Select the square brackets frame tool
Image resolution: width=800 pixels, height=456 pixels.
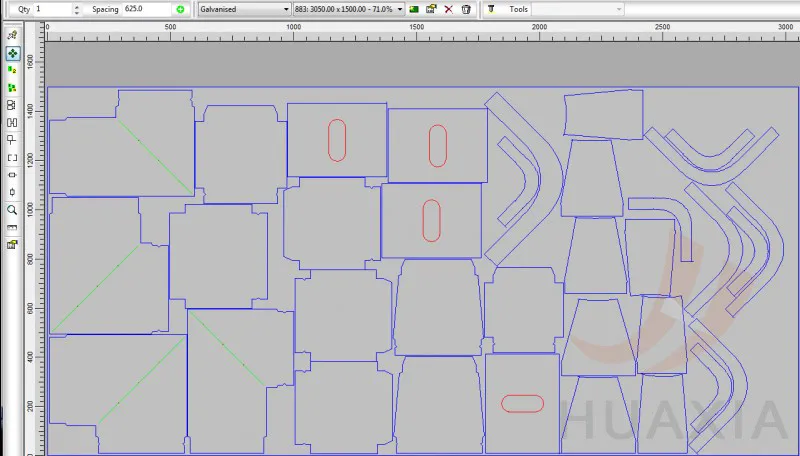[x=12, y=158]
